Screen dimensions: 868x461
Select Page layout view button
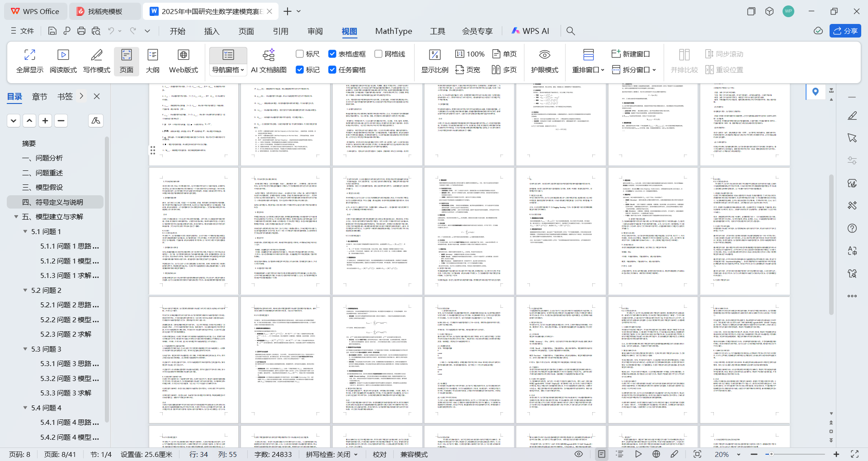[127, 61]
